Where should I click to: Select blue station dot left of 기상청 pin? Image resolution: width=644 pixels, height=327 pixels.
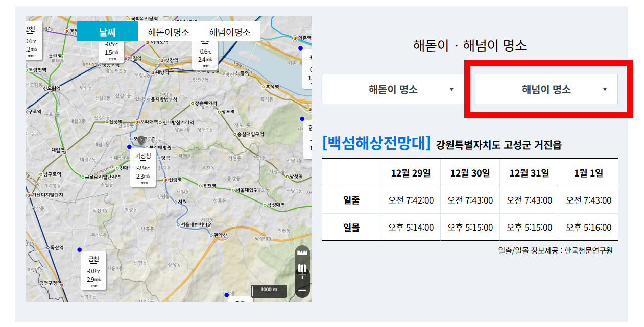(x=129, y=147)
